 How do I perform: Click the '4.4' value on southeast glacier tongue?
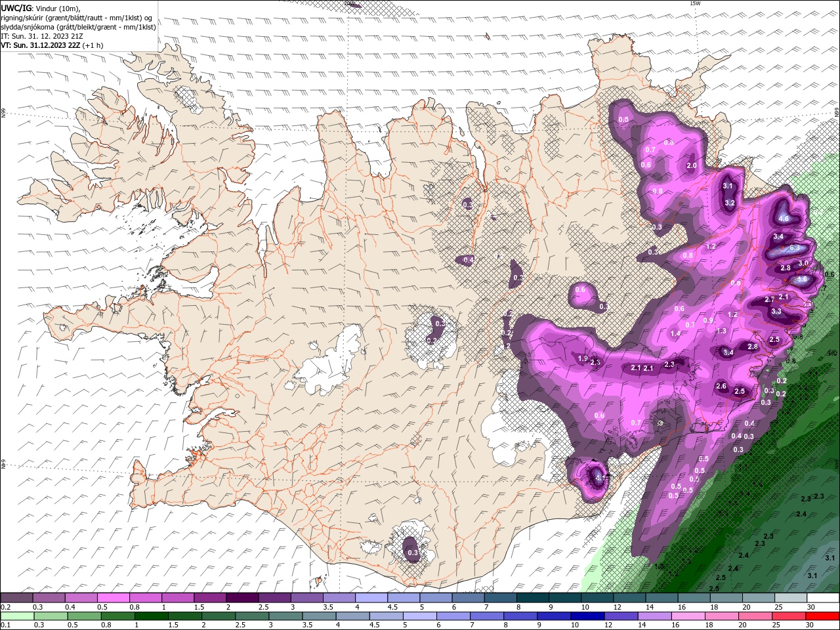(x=599, y=478)
